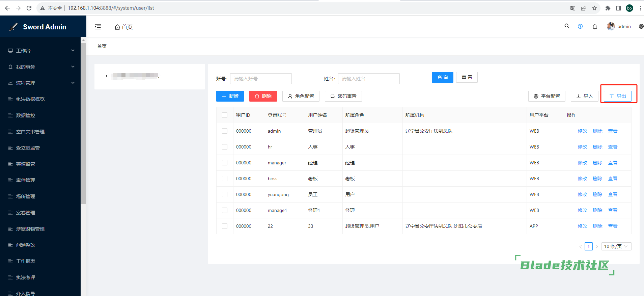
Task: Click the browser back arrow
Action: click(7, 8)
